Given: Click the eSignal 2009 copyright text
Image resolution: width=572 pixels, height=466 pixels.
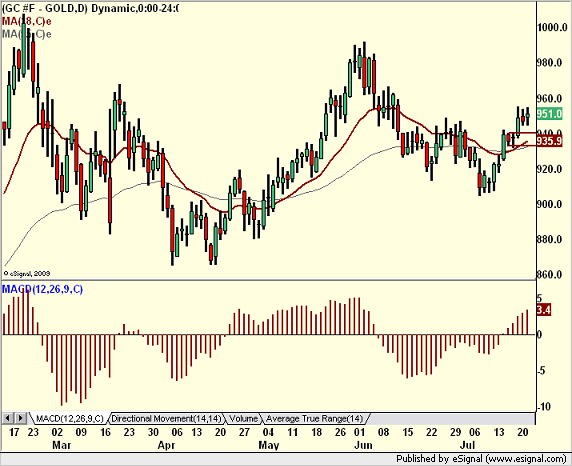Looking at the screenshot, I should 27,273.
